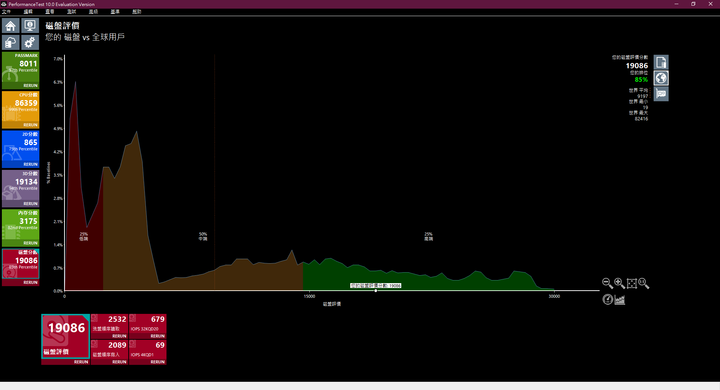Open the cloud baseline server icon
This screenshot has height=390, width=720.
pos(11,43)
